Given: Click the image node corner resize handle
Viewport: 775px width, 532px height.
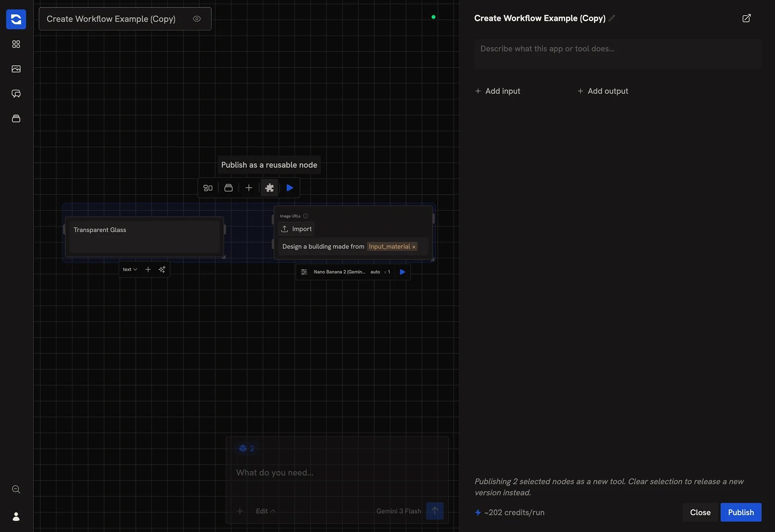Looking at the screenshot, I should (433, 259).
